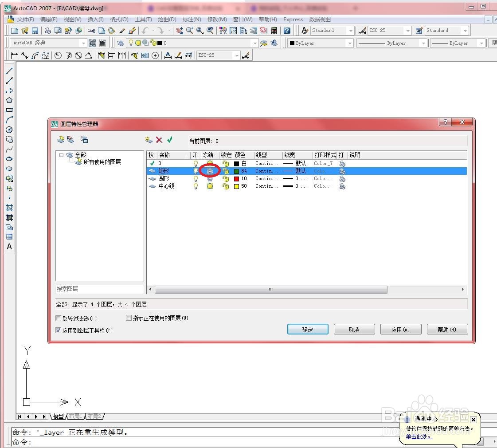Screen dimensions: 497x448
Task: Open the New Property Filter icon
Action: (x=60, y=140)
